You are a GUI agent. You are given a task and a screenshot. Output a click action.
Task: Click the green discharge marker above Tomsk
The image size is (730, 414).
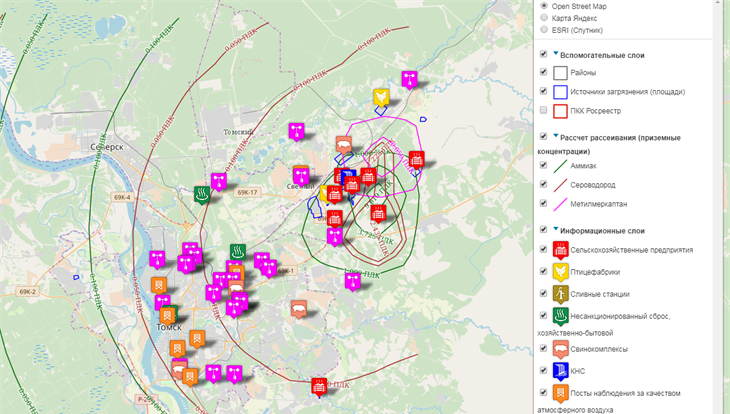tap(238, 252)
